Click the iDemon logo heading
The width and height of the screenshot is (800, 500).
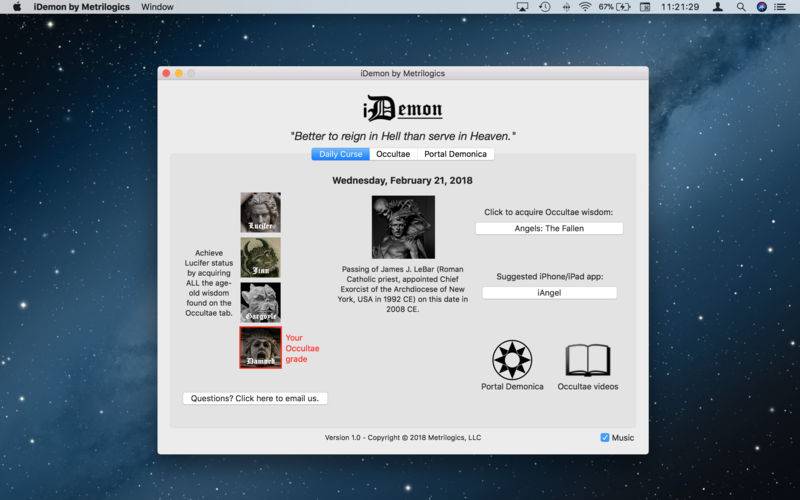tap(403, 108)
